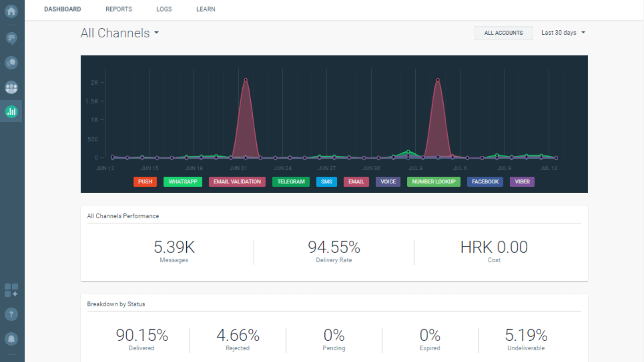Switch to the DASHBOARD tab

62,9
